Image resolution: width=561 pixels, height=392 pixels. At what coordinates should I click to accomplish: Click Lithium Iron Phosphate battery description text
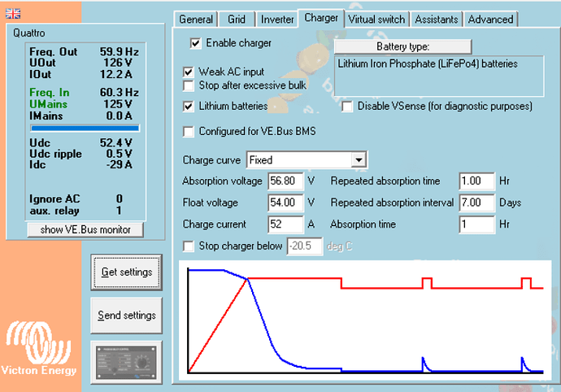coord(428,63)
